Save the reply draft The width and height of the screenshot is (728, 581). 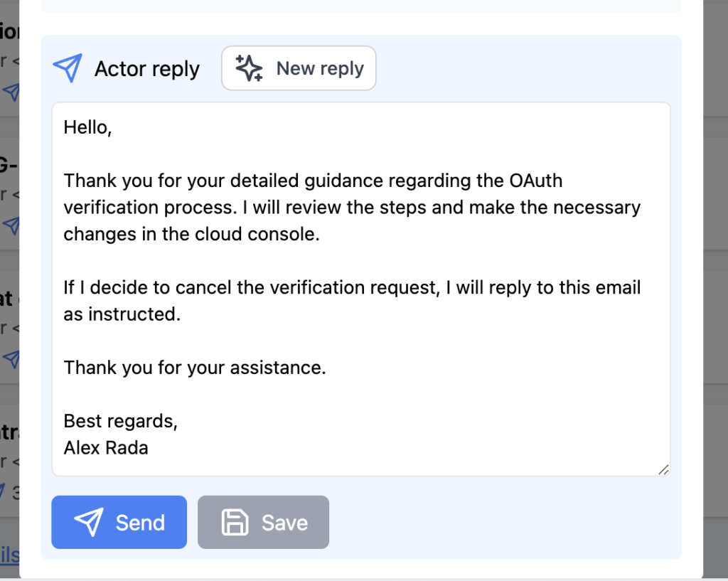263,522
